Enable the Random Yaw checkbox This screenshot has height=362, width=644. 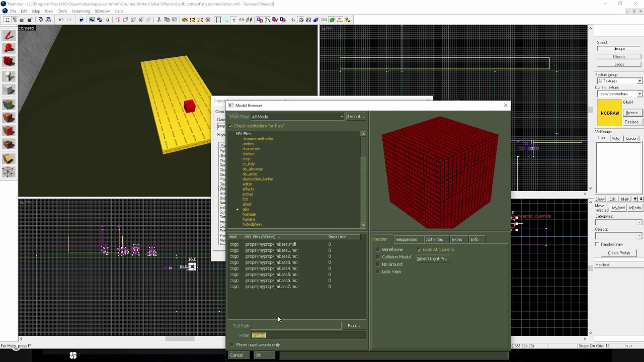[597, 244]
